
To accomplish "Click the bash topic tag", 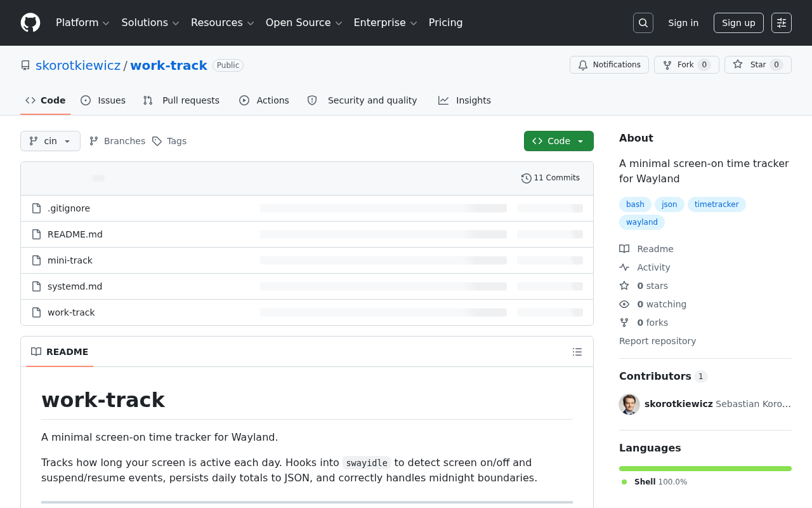I will (635, 204).
